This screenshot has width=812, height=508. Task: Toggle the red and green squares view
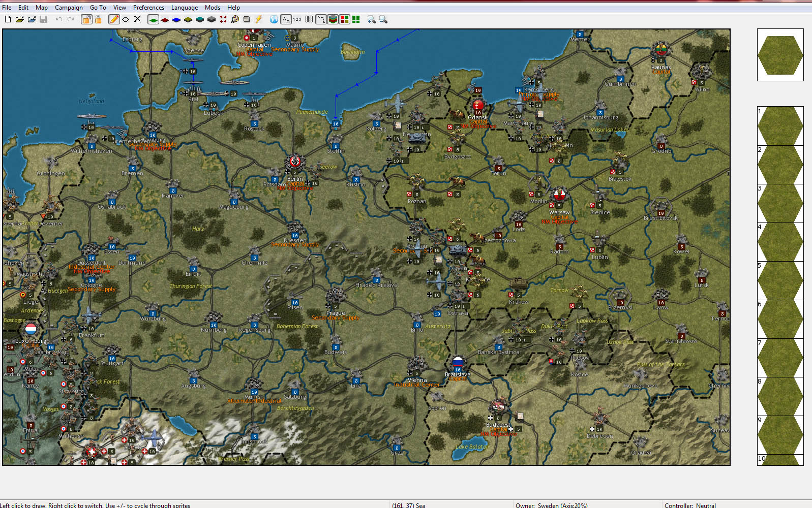[345, 19]
